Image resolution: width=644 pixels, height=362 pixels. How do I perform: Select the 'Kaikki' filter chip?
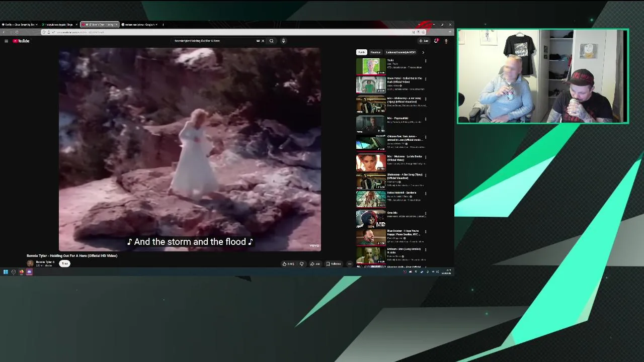coord(362,52)
